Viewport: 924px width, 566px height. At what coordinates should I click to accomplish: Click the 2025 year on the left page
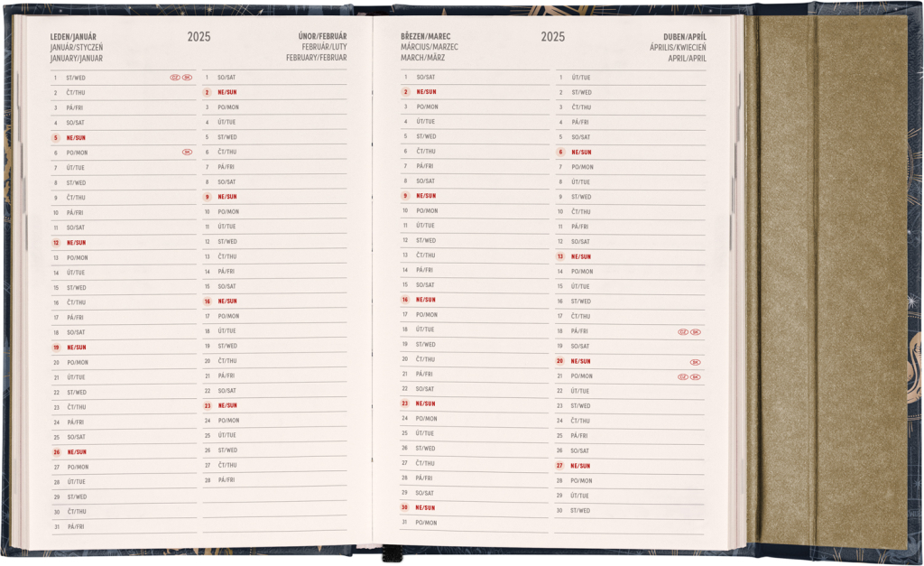click(199, 37)
